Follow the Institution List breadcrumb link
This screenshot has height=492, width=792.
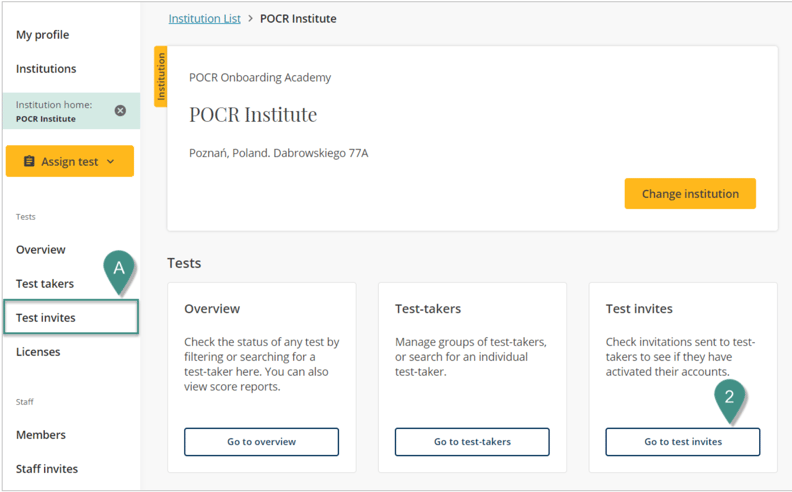[x=204, y=19]
